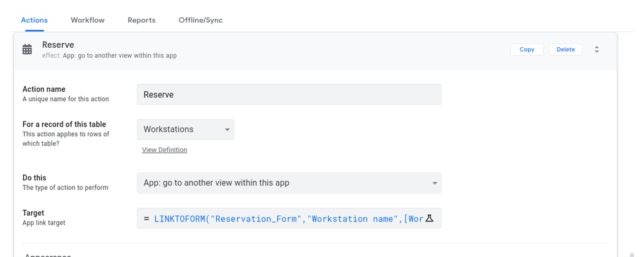This screenshot has height=257, width=644.
Task: Switch to the Workflow tab
Action: (88, 20)
